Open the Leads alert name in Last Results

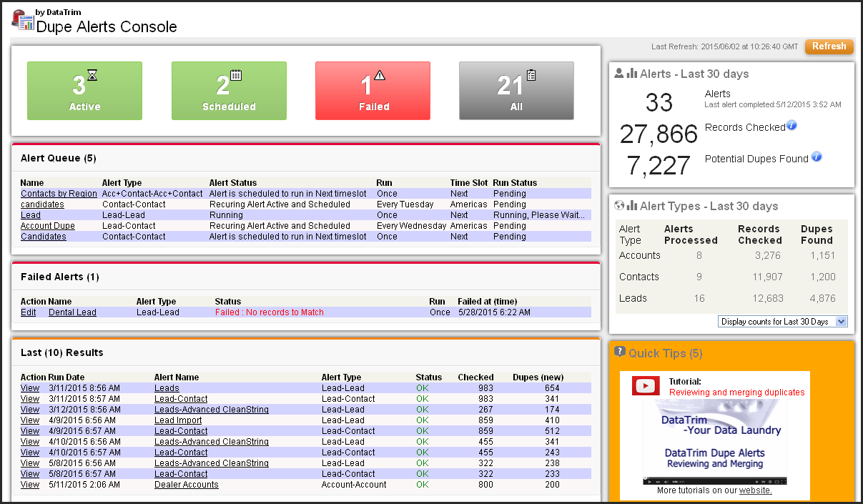pos(167,388)
